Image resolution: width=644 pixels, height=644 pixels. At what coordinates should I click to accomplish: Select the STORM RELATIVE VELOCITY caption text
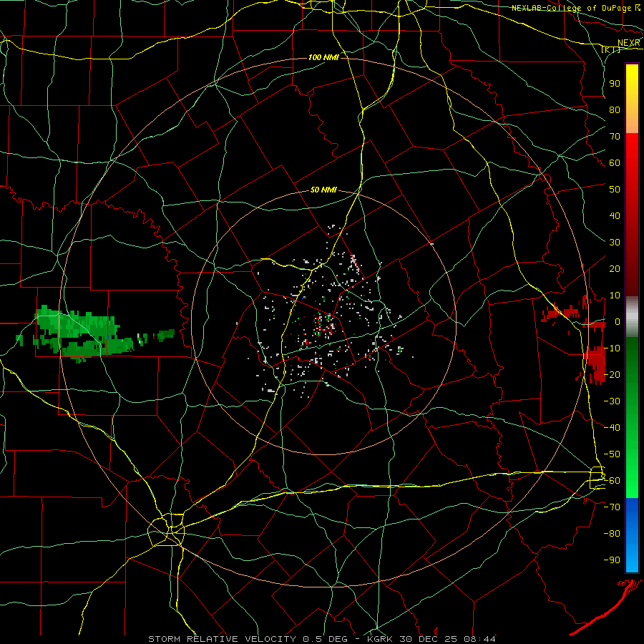(x=222, y=639)
